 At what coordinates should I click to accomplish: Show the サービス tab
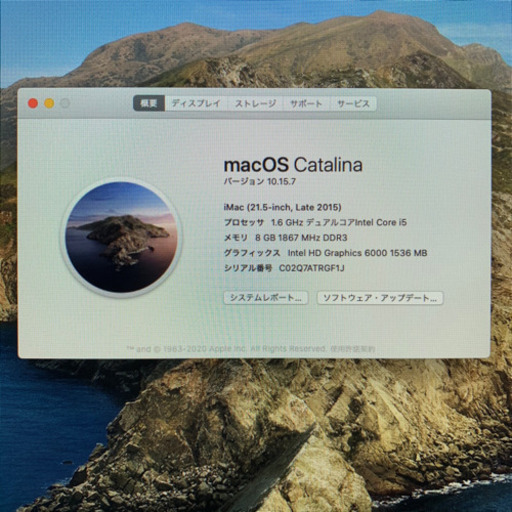pyautogui.click(x=353, y=103)
